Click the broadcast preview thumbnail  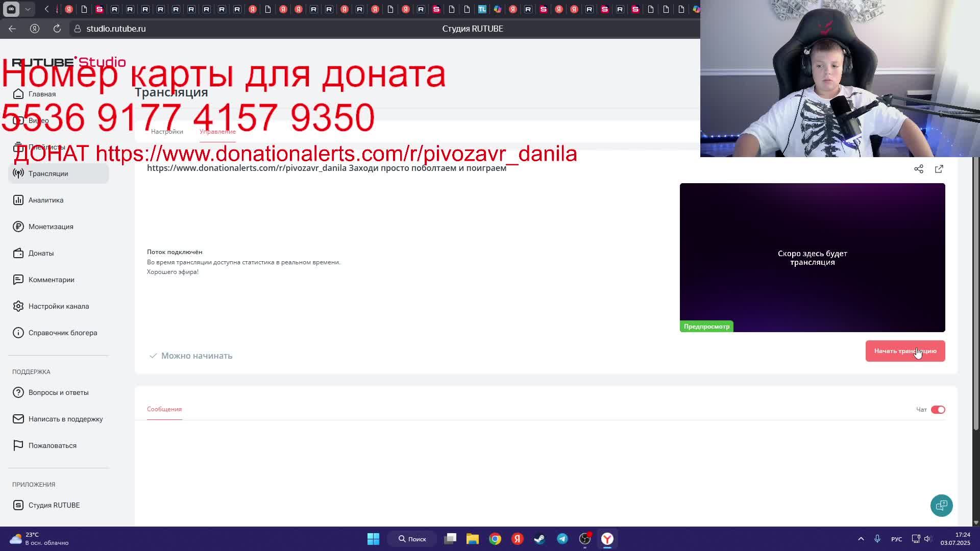tap(812, 258)
